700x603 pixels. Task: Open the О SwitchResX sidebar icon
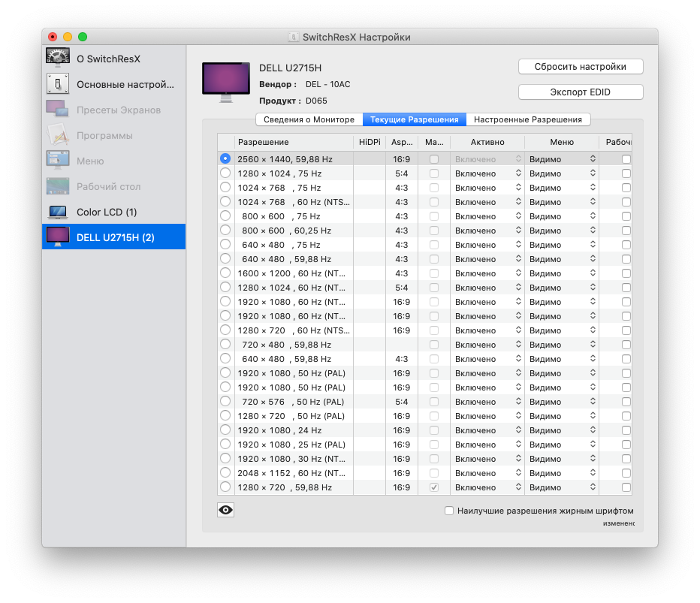point(58,58)
